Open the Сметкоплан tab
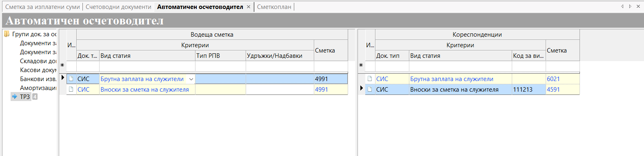 274,7
